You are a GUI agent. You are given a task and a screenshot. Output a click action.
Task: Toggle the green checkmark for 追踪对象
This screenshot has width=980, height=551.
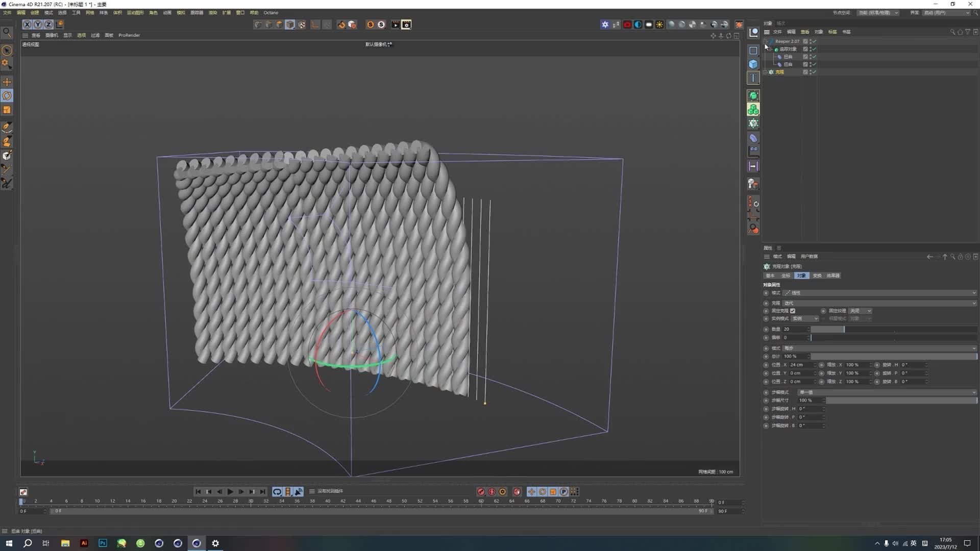click(815, 49)
